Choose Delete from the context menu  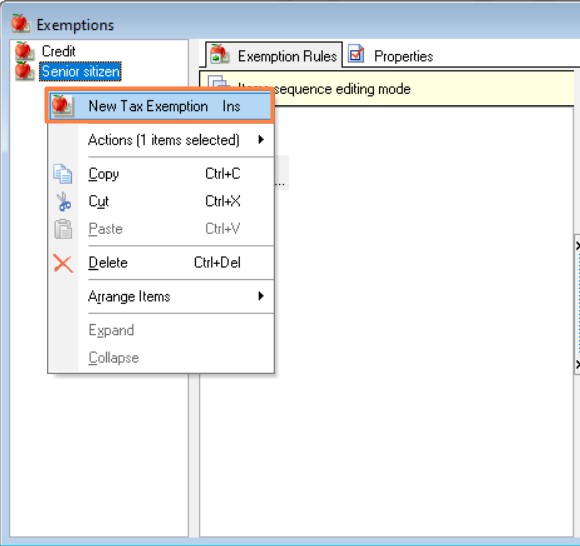pos(162,263)
